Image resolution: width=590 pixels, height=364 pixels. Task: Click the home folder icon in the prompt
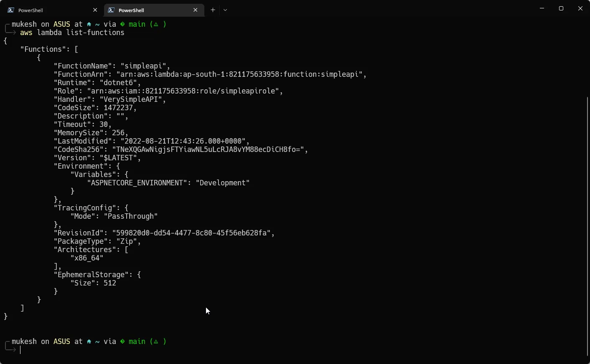[89, 24]
